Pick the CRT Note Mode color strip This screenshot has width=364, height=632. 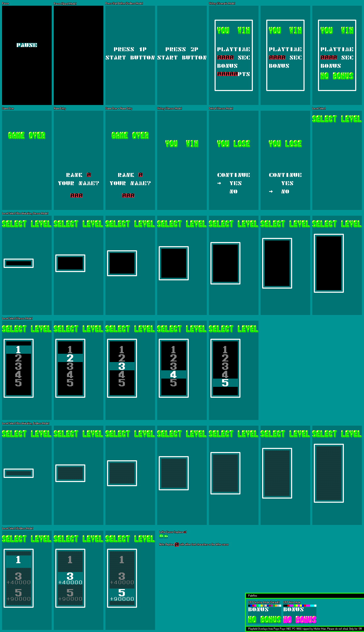point(300,606)
